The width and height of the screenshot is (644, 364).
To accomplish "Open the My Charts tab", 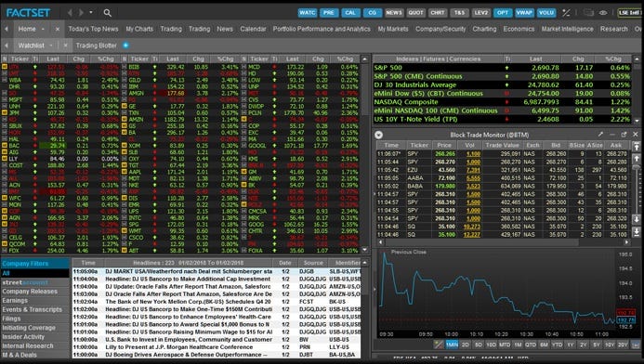I will click(x=139, y=29).
